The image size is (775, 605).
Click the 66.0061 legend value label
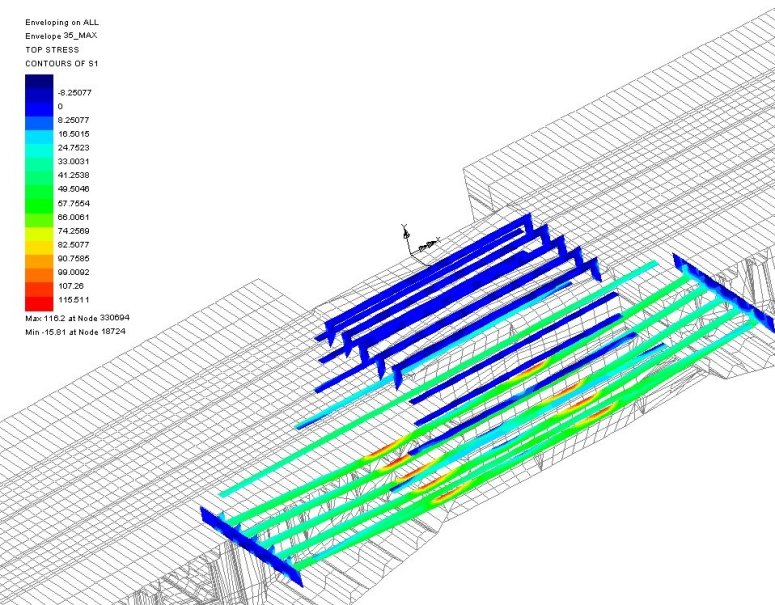tap(76, 216)
